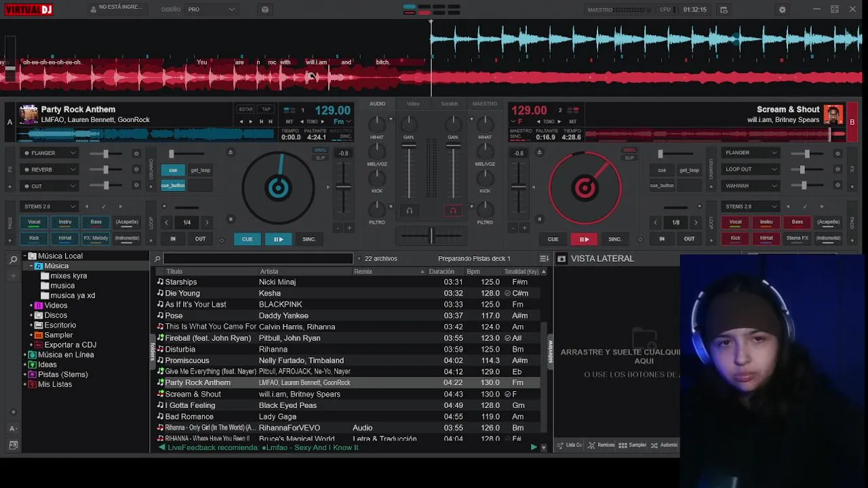Click deck A CUE button
Image resolution: width=868 pixels, height=488 pixels.
(x=247, y=239)
